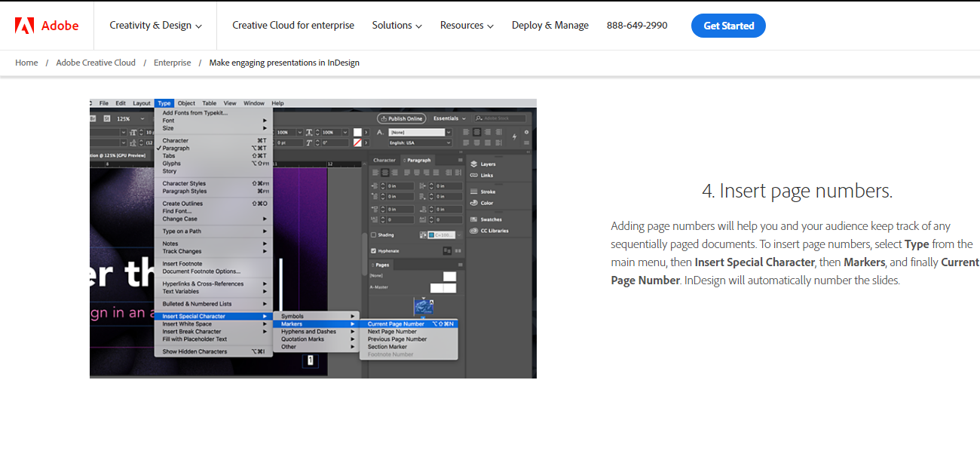The width and height of the screenshot is (980, 472).
Task: Open the Deploy & Manage link
Action: point(550,25)
